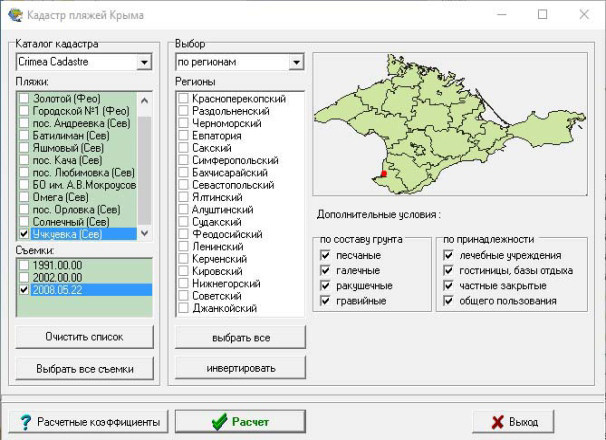Select Ленинский in regions list
Image resolution: width=606 pixels, height=440 pixels.
218,246
